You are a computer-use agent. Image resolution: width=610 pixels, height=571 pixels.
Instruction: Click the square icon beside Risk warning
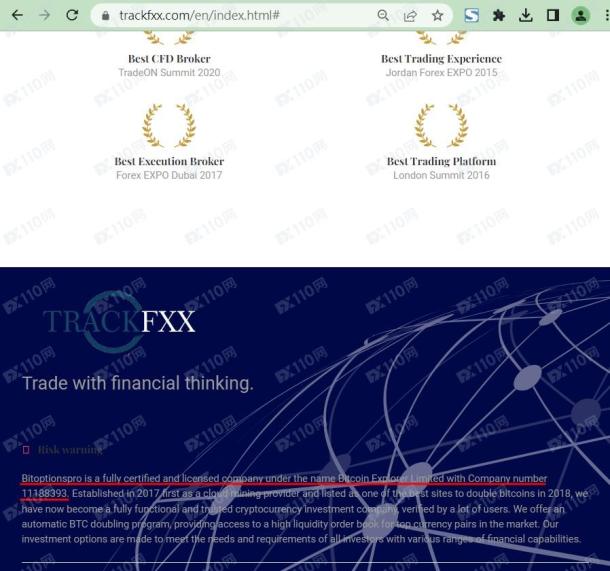point(26,450)
